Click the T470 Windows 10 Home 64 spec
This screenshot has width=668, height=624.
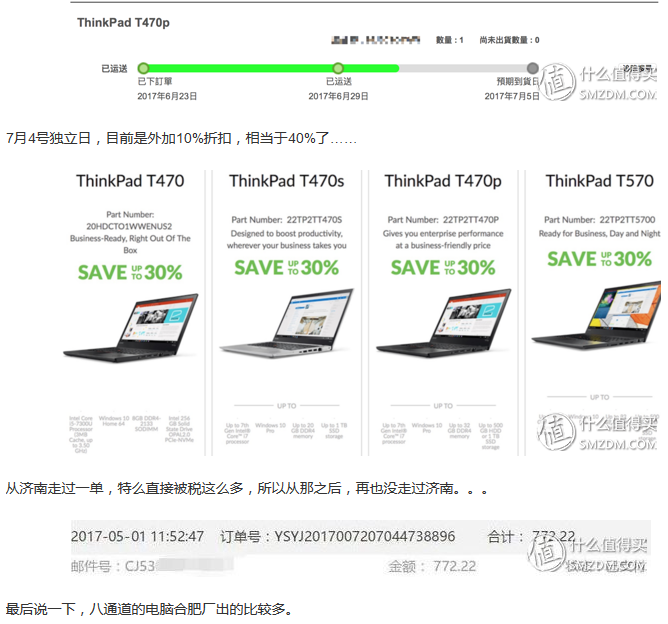pos(114,421)
